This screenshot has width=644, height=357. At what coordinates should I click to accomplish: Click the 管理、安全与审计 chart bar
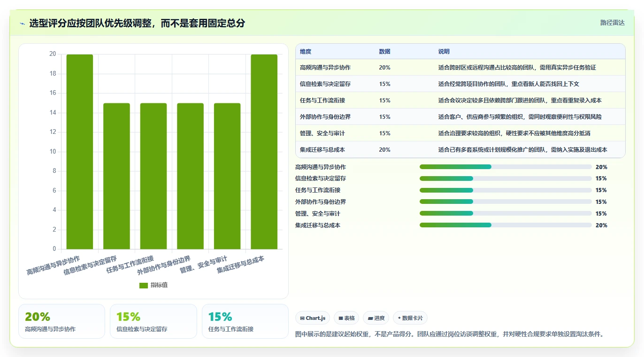(x=227, y=176)
